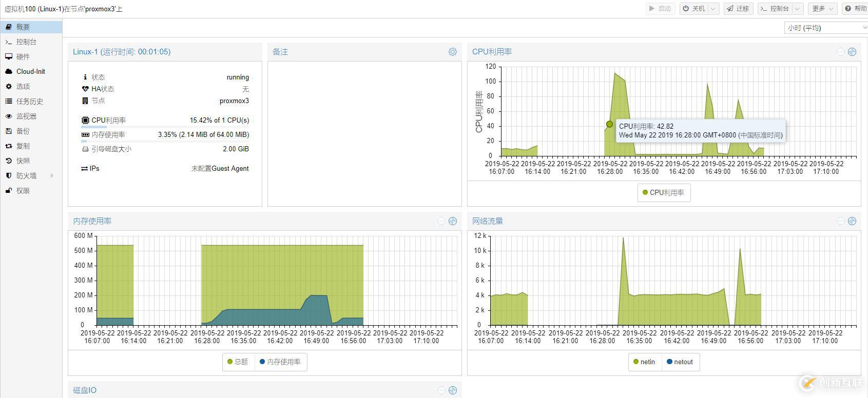Toggle the 总额 legend series

(x=238, y=362)
